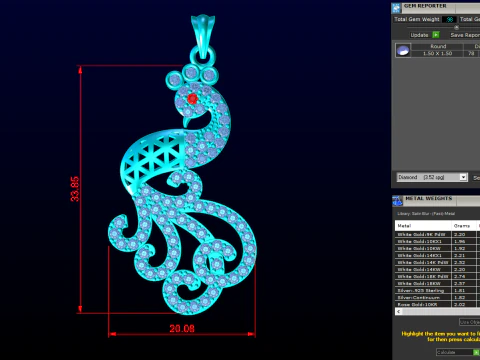Select the Silver .925 Sterling row
This screenshot has width=480, height=360.
pyautogui.click(x=436, y=290)
